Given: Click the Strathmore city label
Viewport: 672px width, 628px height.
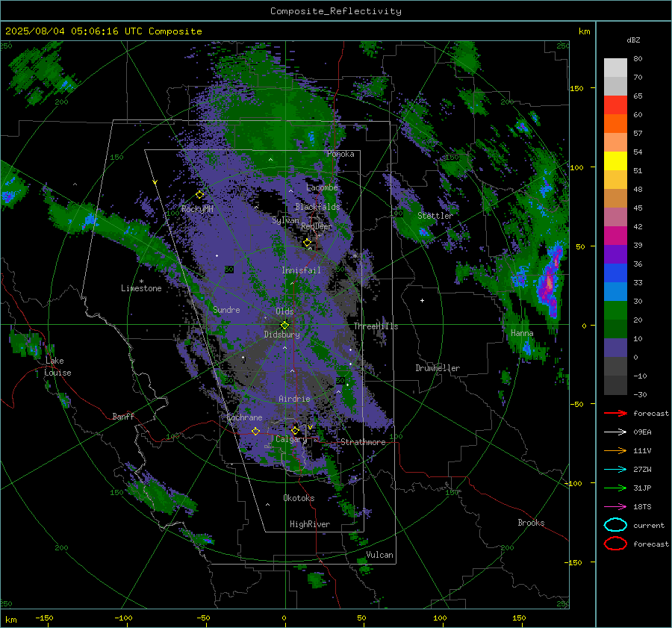Looking at the screenshot, I should 363,442.
